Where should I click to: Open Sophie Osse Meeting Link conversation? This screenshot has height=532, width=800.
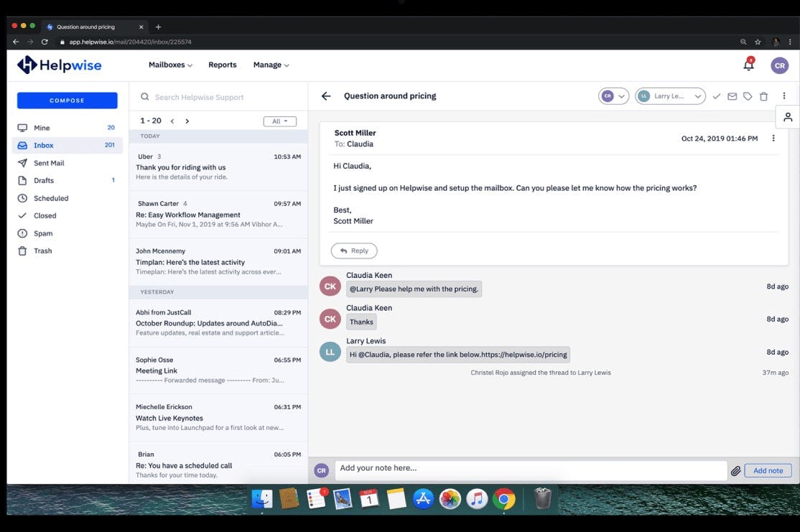218,370
